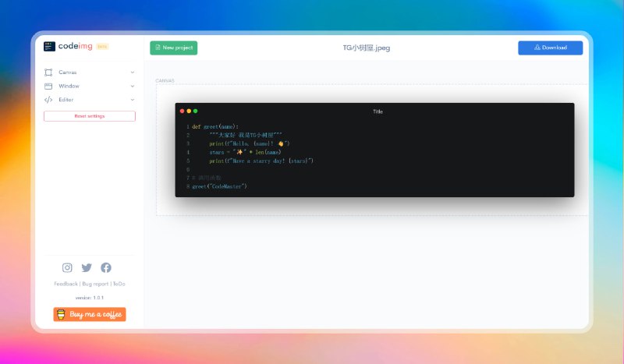Click the yellow dot in code window

point(189,111)
